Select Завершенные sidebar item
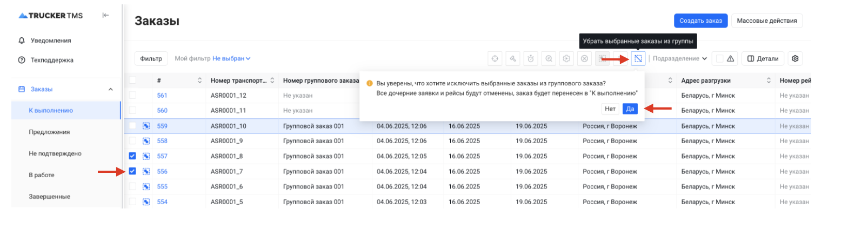 click(50, 197)
